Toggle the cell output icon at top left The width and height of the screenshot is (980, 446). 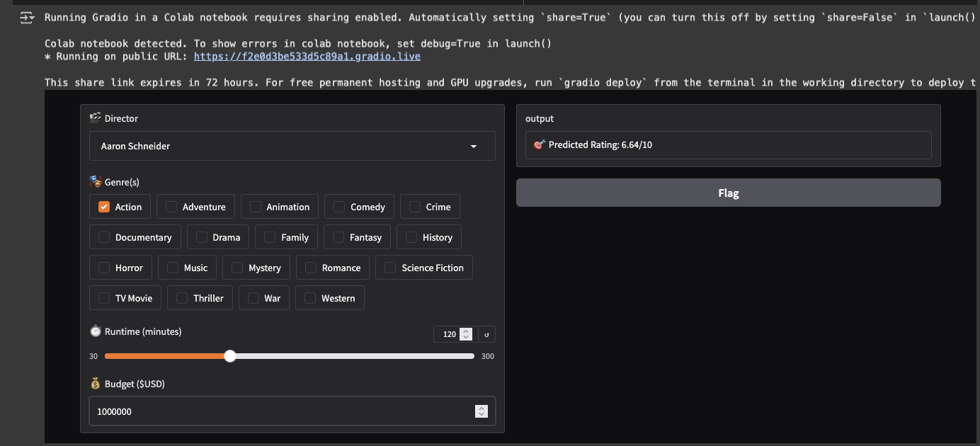point(26,17)
